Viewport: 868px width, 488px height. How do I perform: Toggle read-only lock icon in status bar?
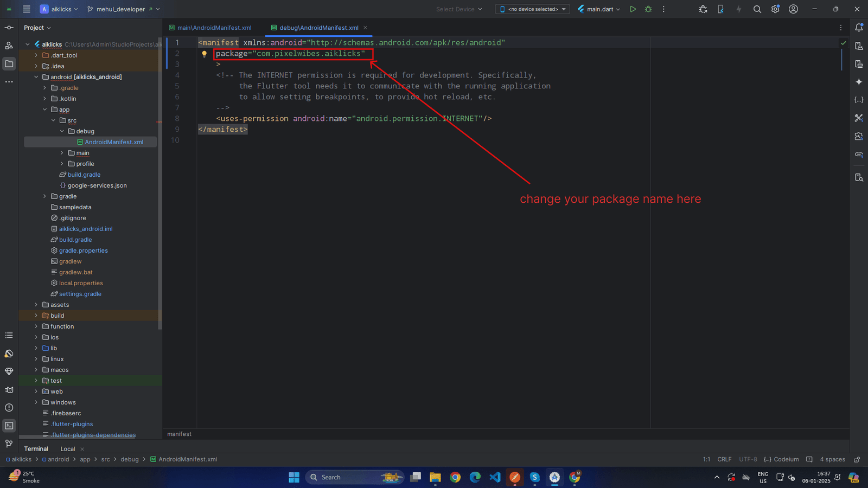857,459
